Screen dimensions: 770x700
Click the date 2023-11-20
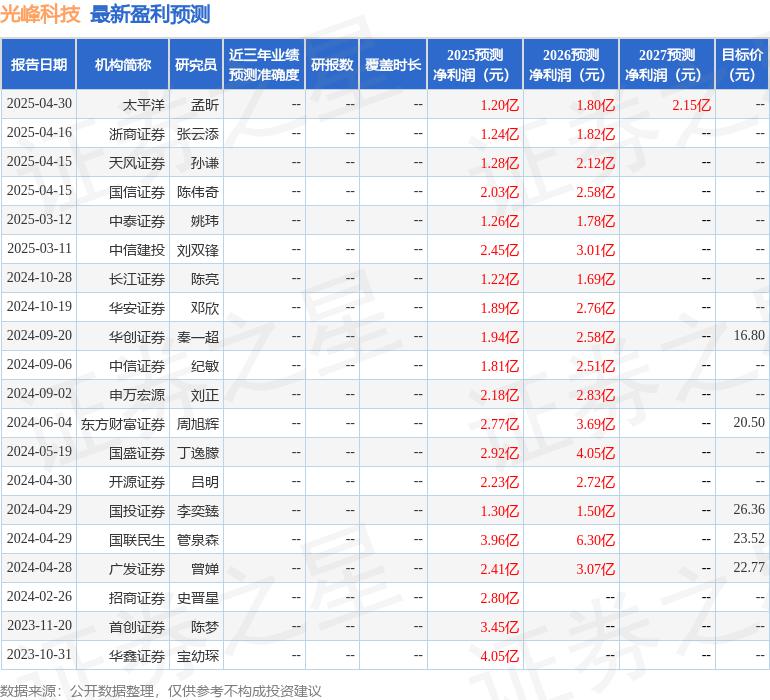39,625
